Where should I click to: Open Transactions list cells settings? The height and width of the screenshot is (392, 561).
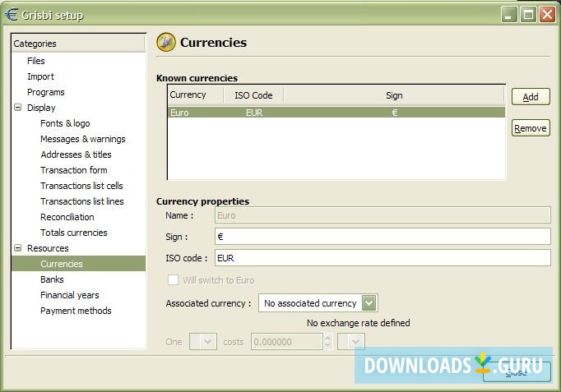(x=81, y=186)
